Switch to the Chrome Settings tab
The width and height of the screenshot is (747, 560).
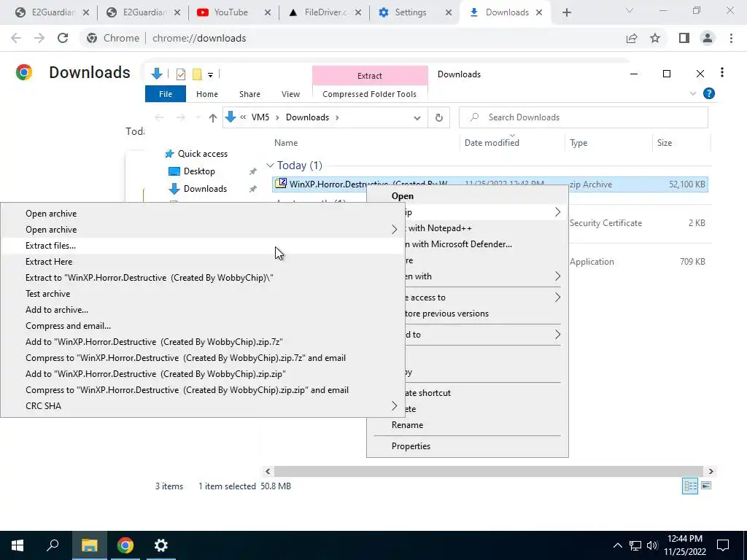(410, 12)
